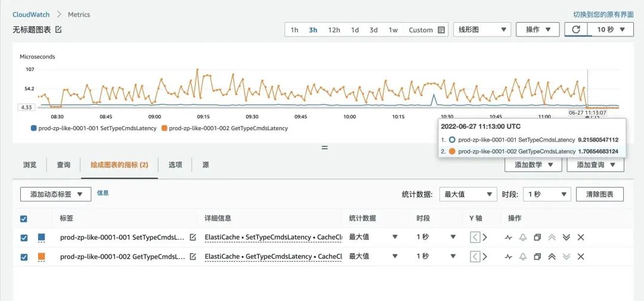Change period for GetTypeCmdsLatency row
This screenshot has width=644, height=301.
pyautogui.click(x=436, y=256)
